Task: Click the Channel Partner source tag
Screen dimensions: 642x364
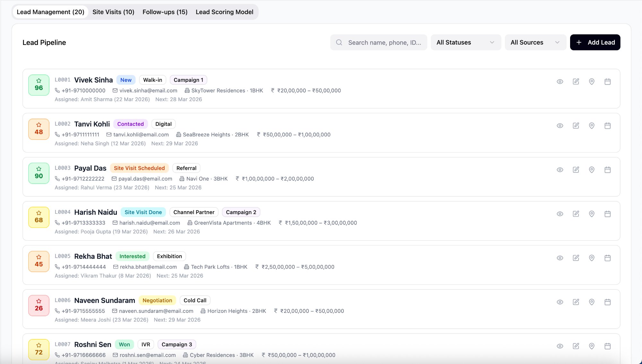Action: [194, 212]
